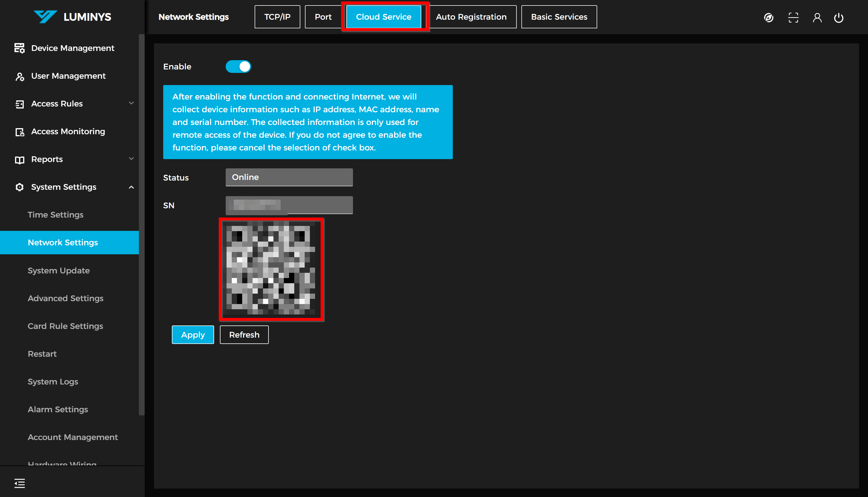Click the Status field showing Online

tap(289, 177)
